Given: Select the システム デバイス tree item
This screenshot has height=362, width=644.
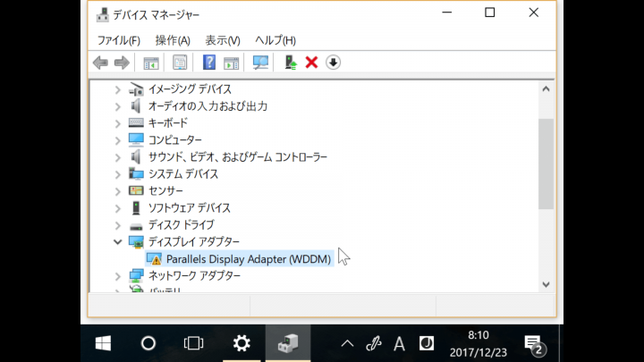Looking at the screenshot, I should click(x=182, y=174).
